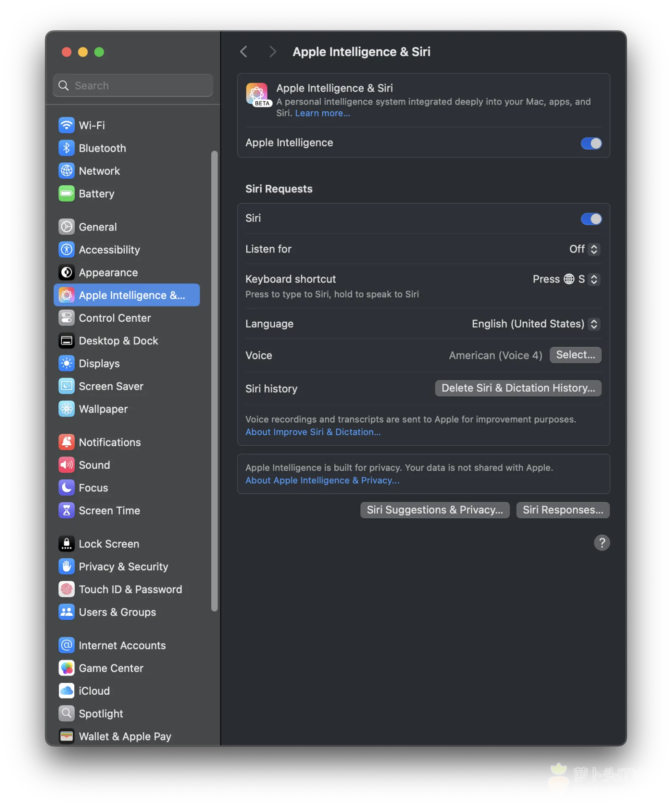Select the Appearance icon
672x806 pixels.
[66, 272]
